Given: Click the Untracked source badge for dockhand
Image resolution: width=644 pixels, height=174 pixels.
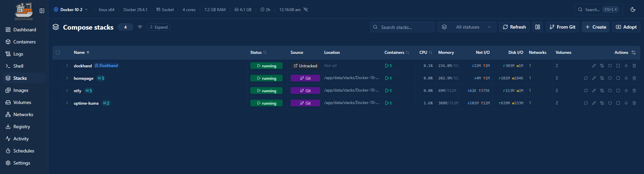Looking at the screenshot, I should (x=305, y=66).
